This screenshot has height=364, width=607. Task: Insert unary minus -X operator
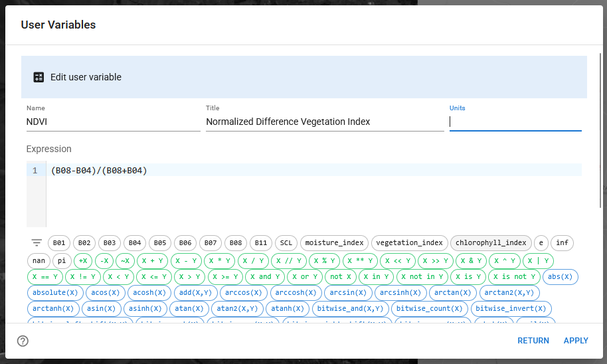[x=104, y=260]
